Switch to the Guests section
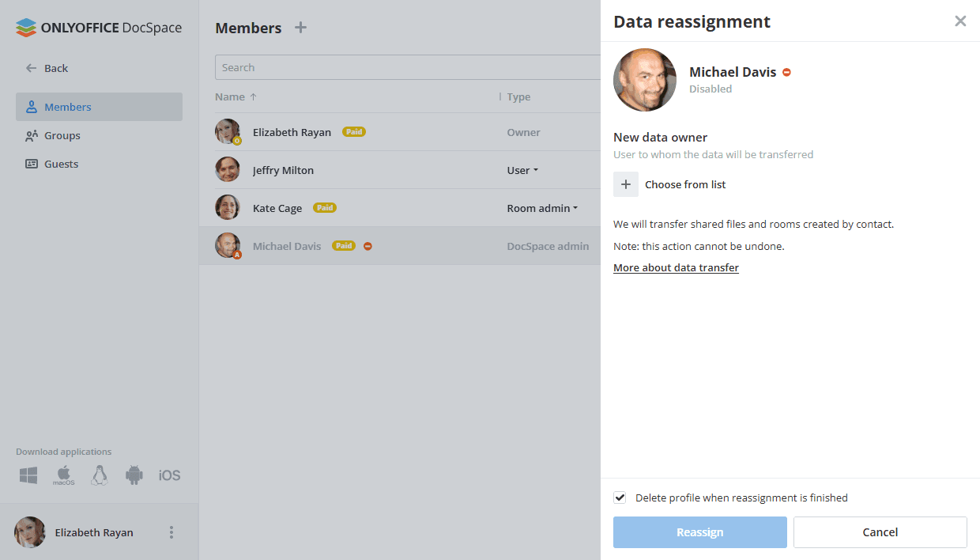Screen dimensions: 980x560 click(31, 164)
